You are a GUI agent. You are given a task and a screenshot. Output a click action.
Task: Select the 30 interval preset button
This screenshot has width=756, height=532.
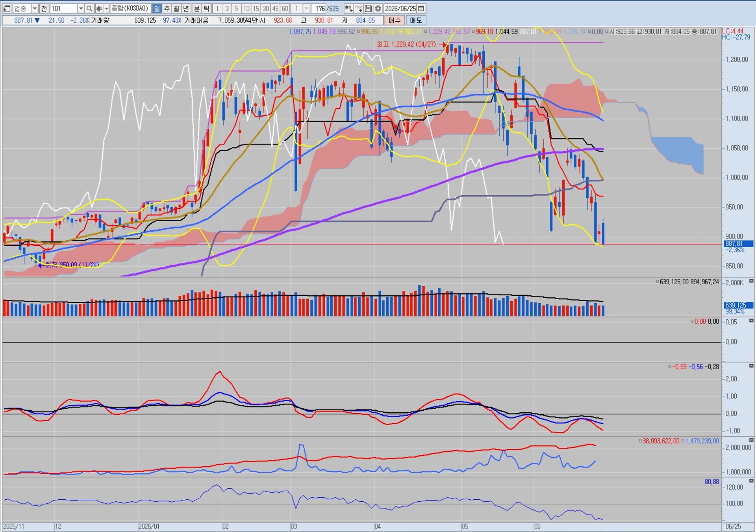coord(266,8)
